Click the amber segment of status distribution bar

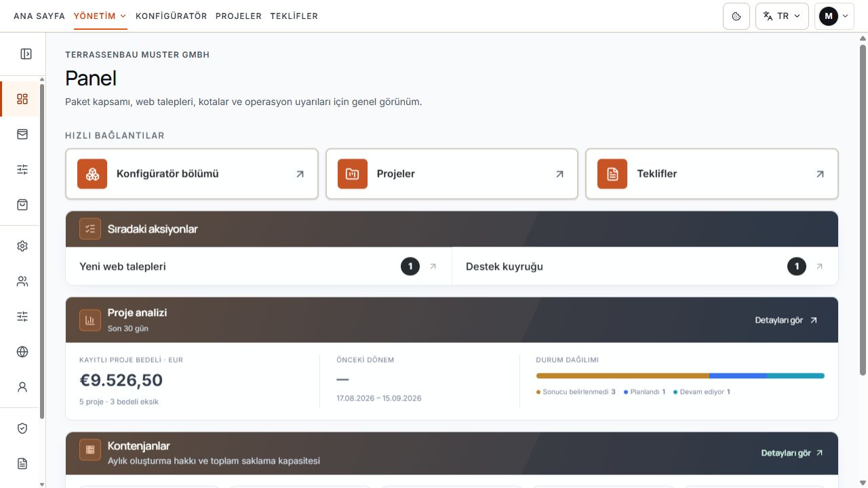(623, 375)
